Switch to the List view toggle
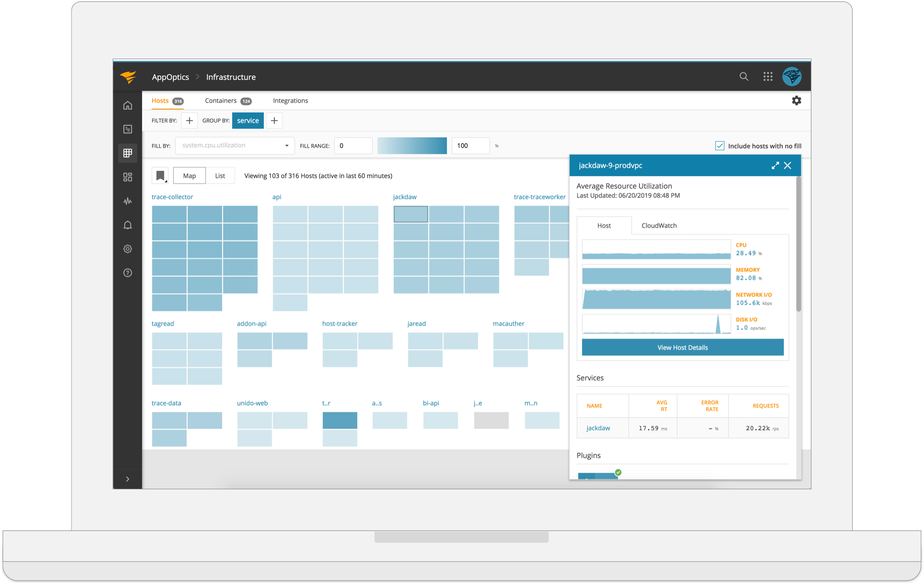Screen dimensions: 924x583 click(220, 176)
